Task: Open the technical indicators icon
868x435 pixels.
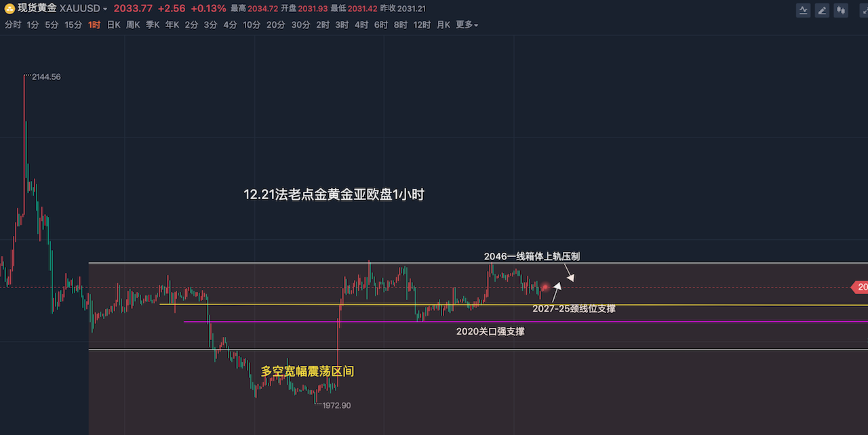Action: point(804,10)
